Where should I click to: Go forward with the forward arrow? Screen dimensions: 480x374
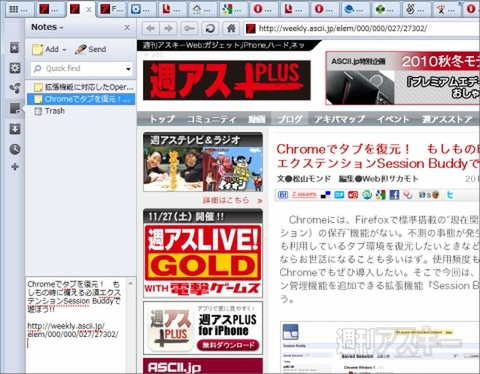[x=168, y=29]
